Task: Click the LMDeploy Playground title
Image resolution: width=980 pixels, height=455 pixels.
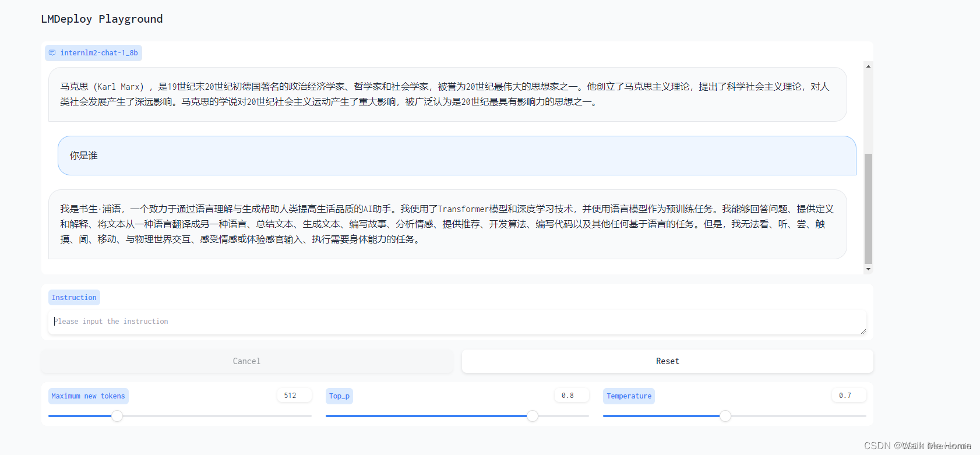Action: (x=102, y=19)
